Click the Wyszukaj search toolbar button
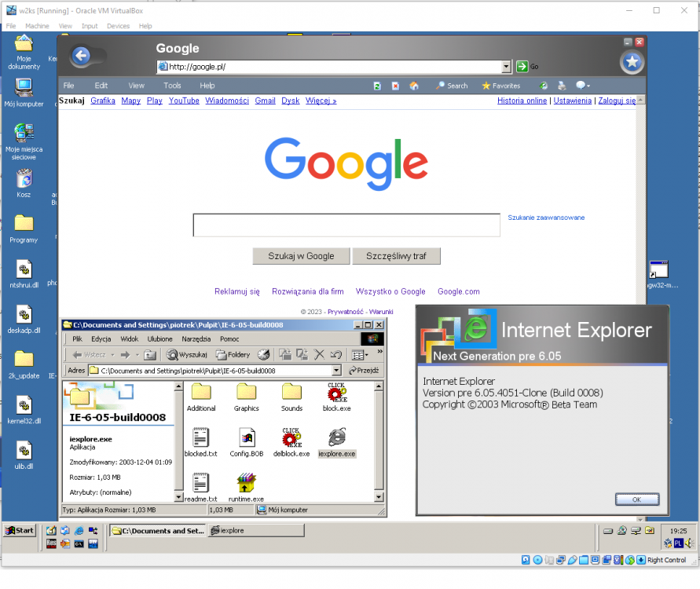The height and width of the screenshot is (589, 700). (187, 355)
